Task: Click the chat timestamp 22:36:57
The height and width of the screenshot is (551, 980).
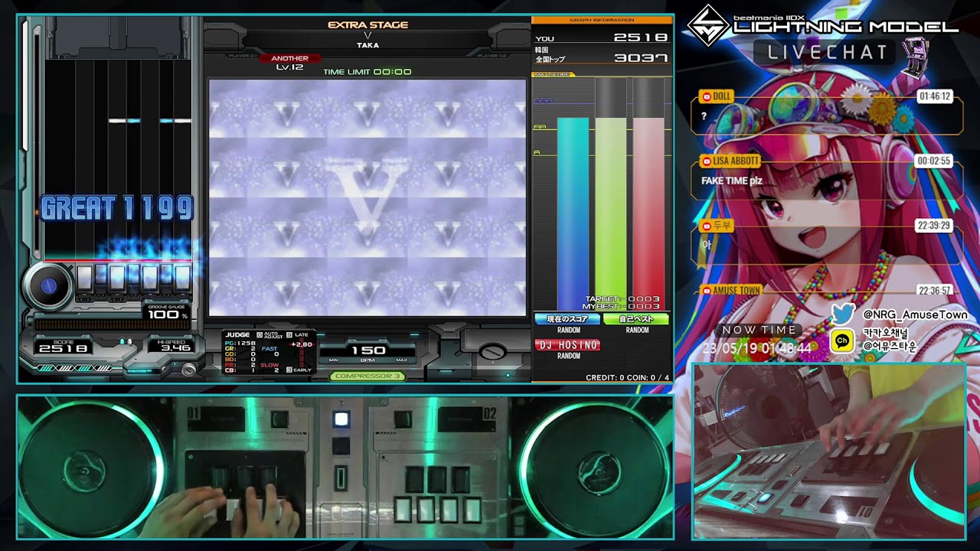Action: (935, 291)
